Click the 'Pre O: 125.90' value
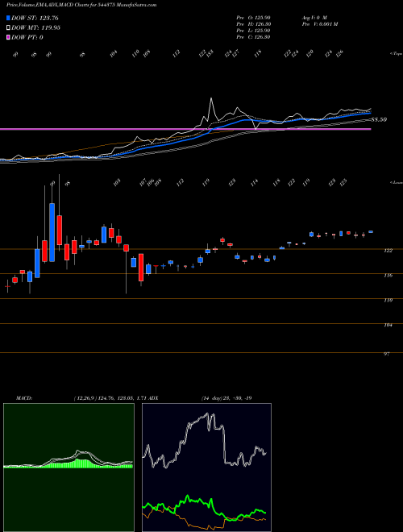Screen dimensions: 403x532 pyautogui.click(x=253, y=17)
